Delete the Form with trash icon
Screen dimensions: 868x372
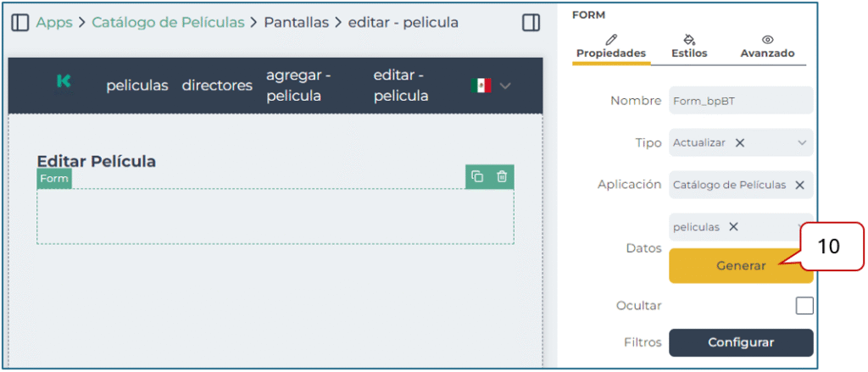click(502, 176)
